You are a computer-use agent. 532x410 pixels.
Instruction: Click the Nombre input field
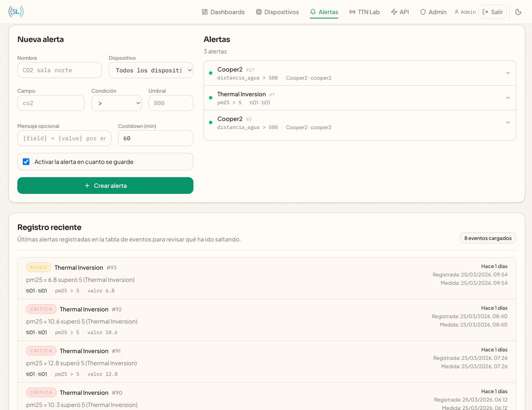coord(59,70)
